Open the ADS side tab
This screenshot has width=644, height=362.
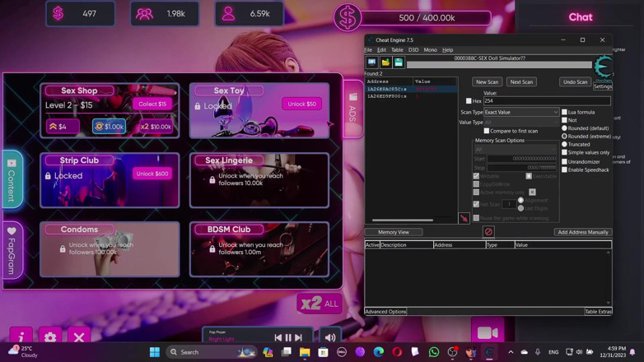(352, 109)
